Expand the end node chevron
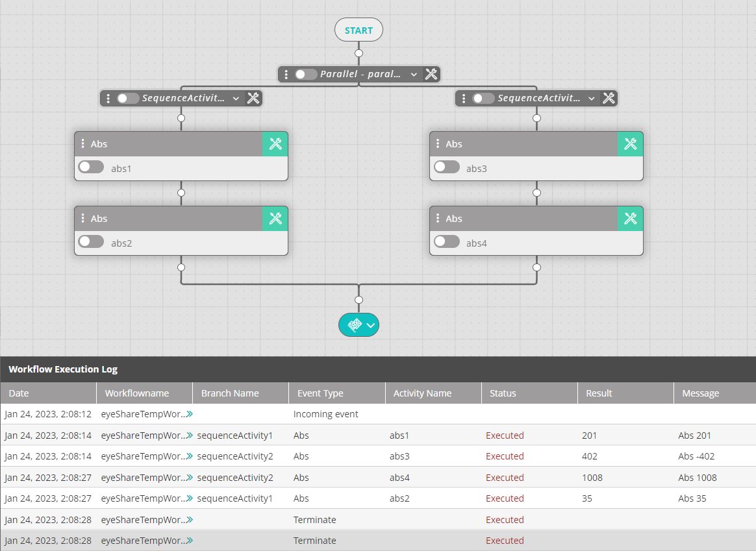This screenshot has width=756, height=551. point(371,326)
